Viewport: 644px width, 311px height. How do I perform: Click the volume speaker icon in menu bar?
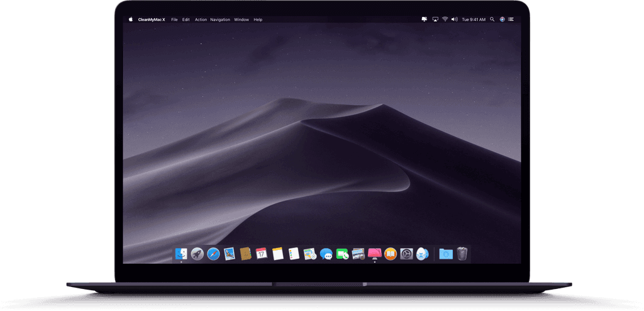[x=455, y=20]
